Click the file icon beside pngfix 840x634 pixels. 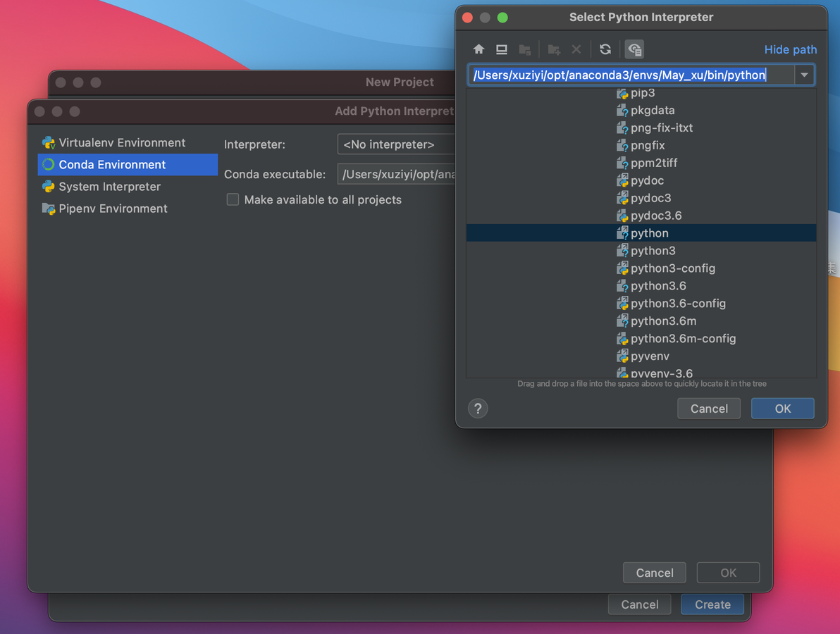pos(622,146)
